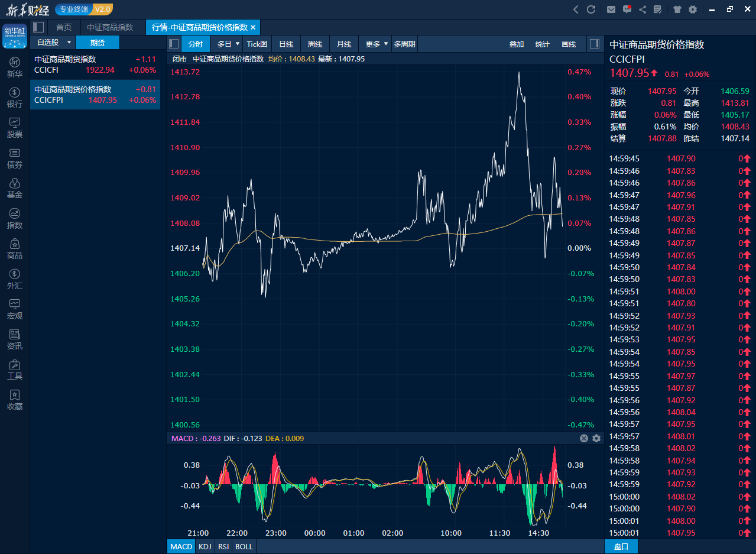Open the 债券 (Bonds) sidebar section
The width and height of the screenshot is (756, 554).
[15, 158]
